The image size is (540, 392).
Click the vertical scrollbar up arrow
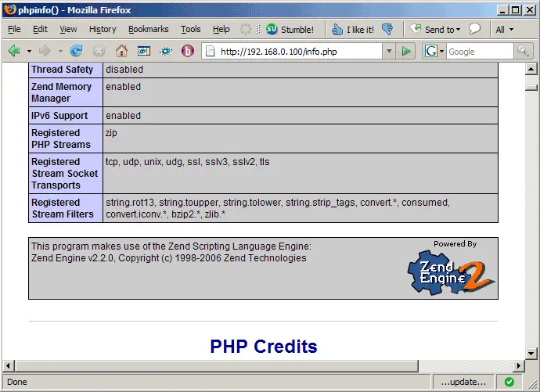pos(531,69)
